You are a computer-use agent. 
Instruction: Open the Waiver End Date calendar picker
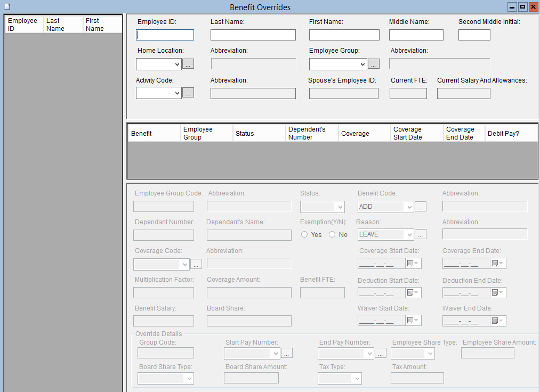(x=498, y=321)
